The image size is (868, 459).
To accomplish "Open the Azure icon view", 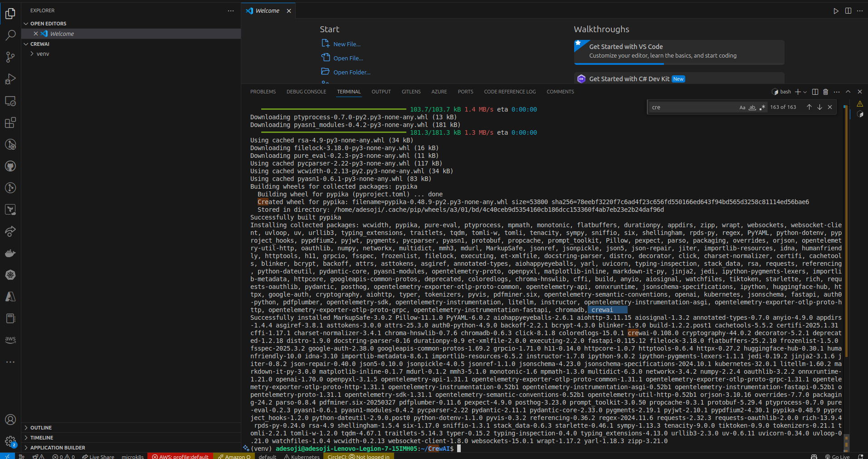I will pyautogui.click(x=10, y=297).
